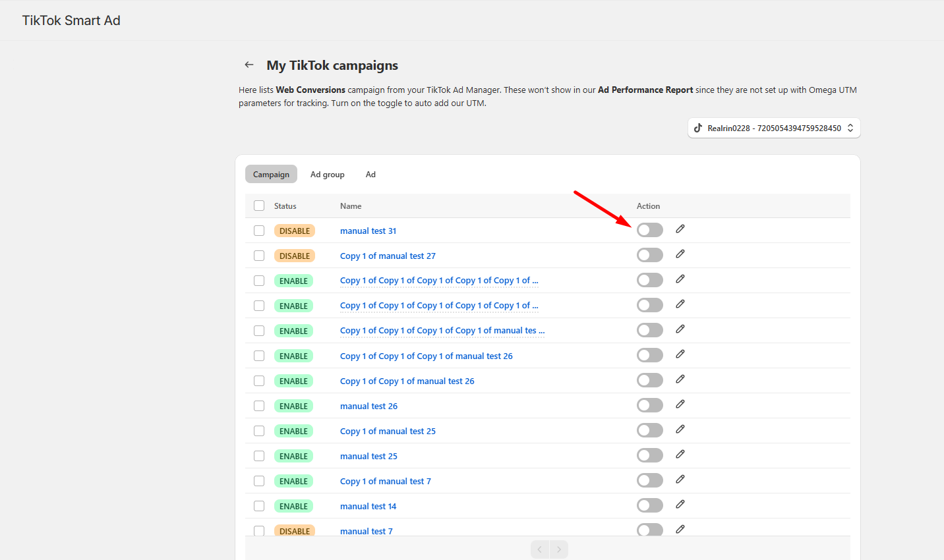Go to the next page of campaigns
This screenshot has height=560, width=944.
559,549
